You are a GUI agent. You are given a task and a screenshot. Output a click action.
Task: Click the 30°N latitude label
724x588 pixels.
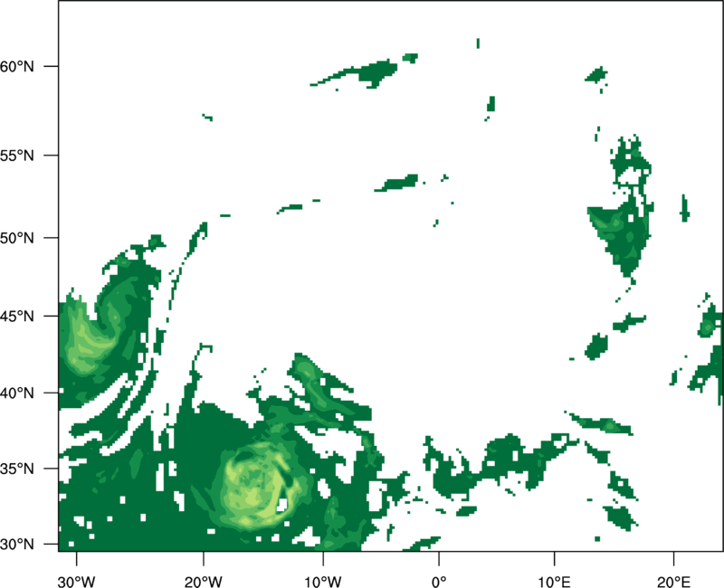point(17,545)
